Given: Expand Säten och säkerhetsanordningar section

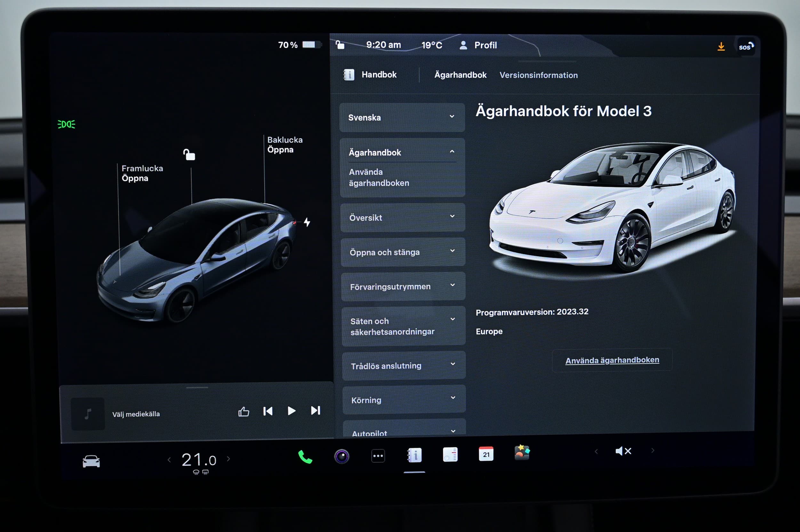Looking at the screenshot, I should tap(404, 326).
